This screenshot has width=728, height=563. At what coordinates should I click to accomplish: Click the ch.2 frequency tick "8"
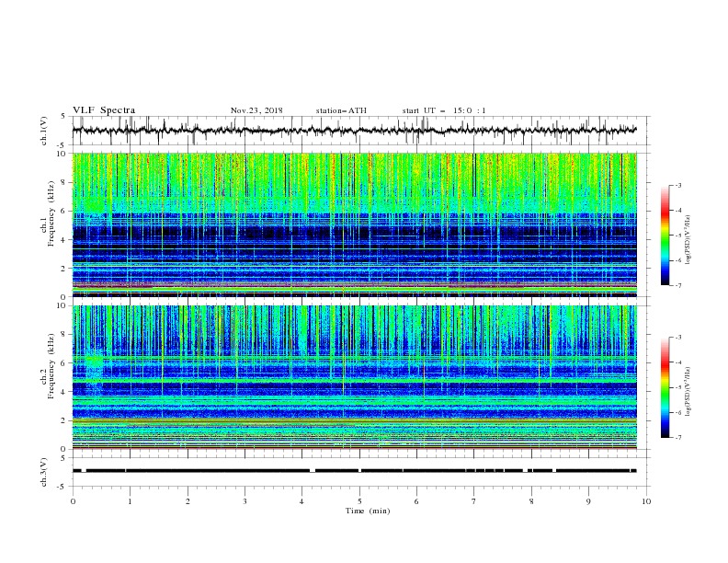64,335
